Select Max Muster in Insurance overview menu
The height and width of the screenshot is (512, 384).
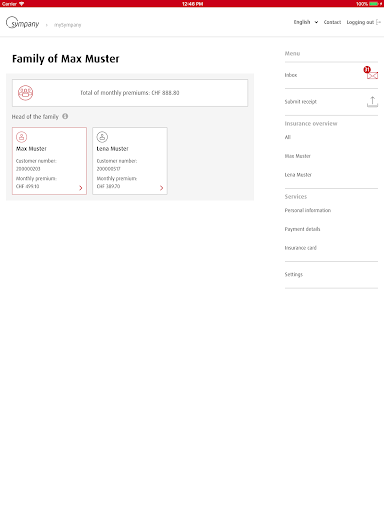point(298,156)
